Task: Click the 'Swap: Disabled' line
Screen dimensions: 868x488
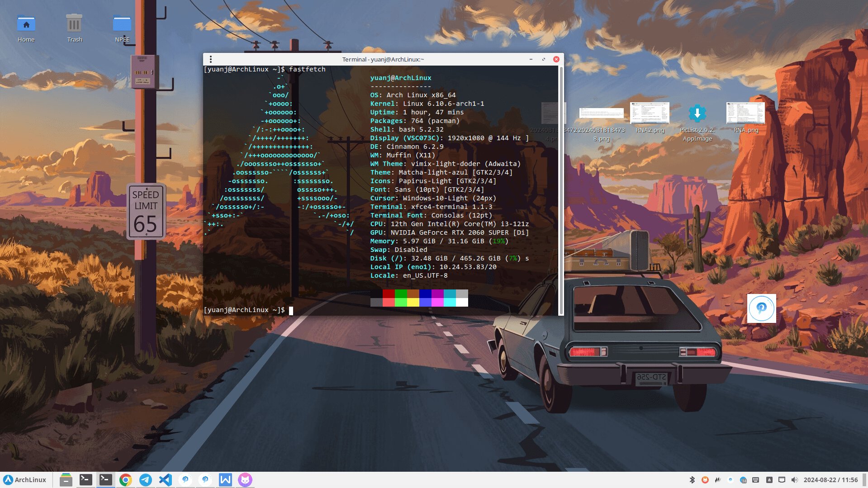Action: click(398, 250)
